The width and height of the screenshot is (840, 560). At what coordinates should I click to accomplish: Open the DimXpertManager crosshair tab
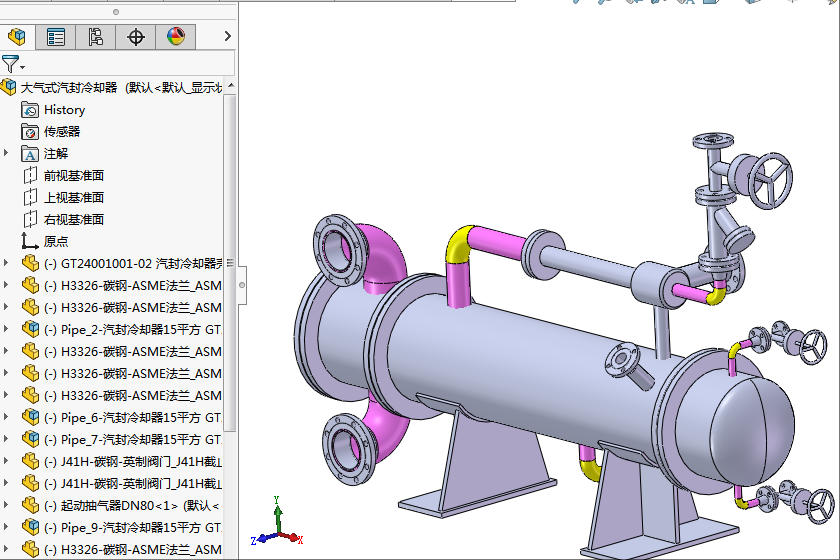tap(136, 36)
